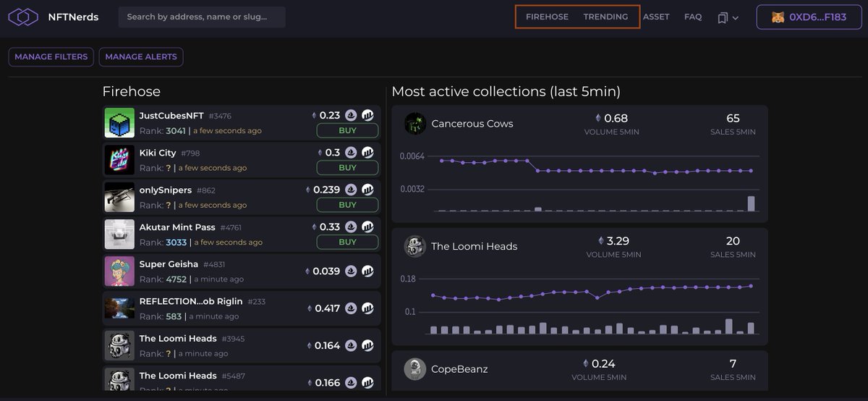Click Cancerous Cows 65 sales count
Screen dimensions: 868x401
[733, 118]
